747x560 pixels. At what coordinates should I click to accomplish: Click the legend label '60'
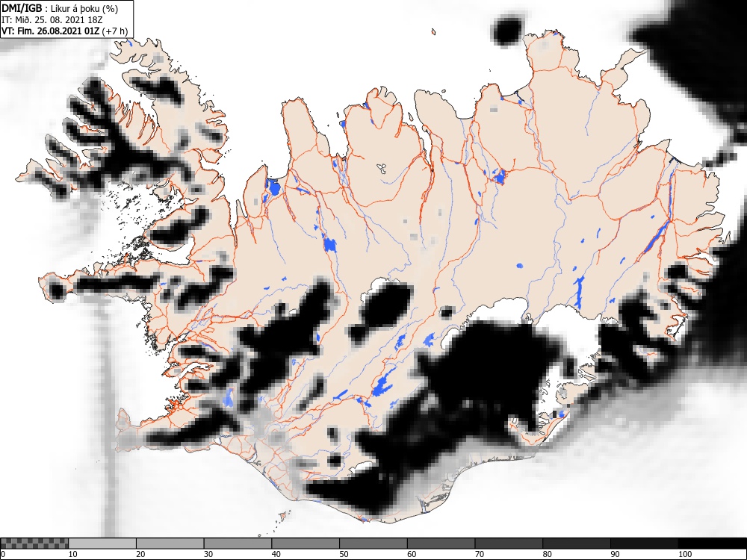coord(412,554)
